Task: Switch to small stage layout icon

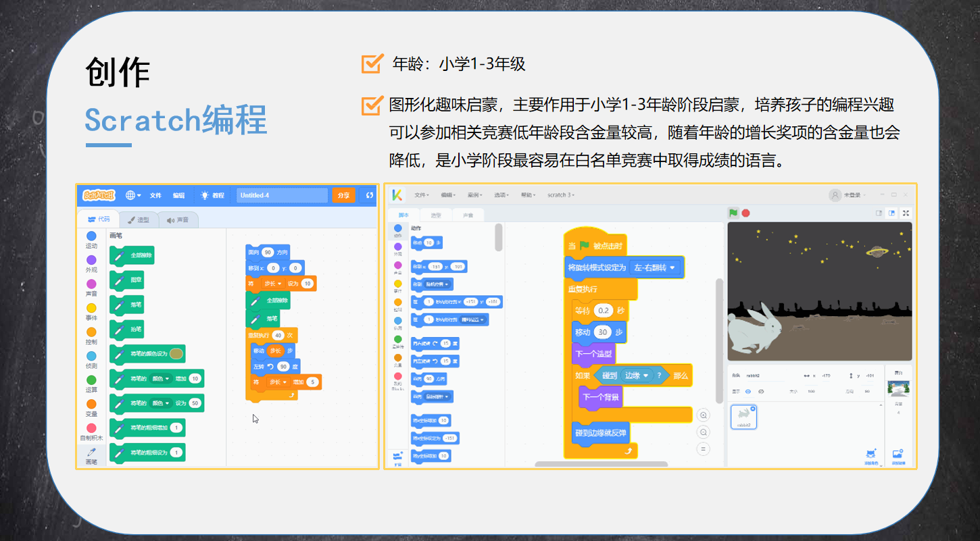Action: (x=879, y=213)
